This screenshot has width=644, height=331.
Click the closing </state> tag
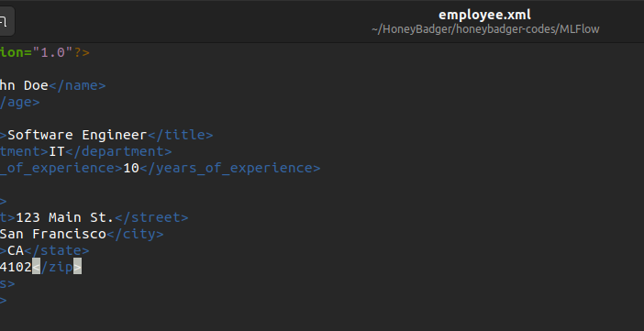[x=57, y=250]
